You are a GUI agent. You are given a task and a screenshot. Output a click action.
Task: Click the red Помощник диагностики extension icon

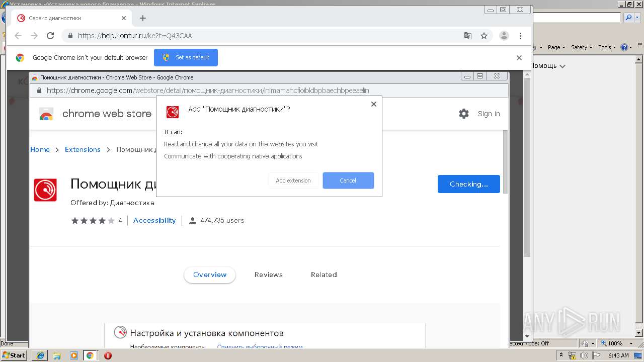[45, 190]
